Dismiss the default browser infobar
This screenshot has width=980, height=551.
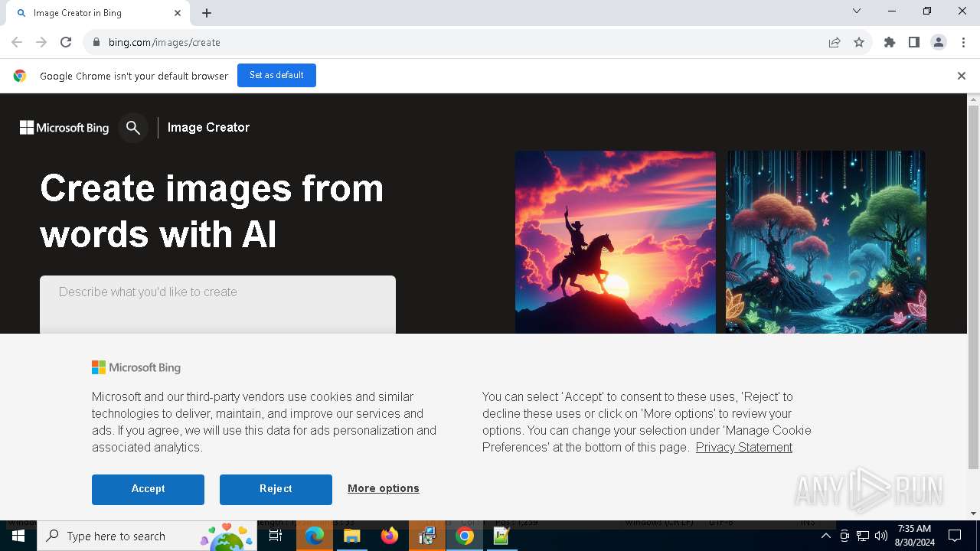[x=961, y=76]
